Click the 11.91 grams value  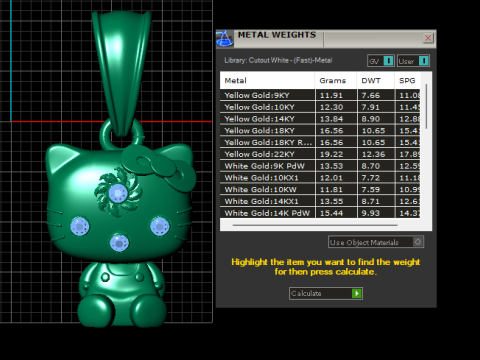331,95
